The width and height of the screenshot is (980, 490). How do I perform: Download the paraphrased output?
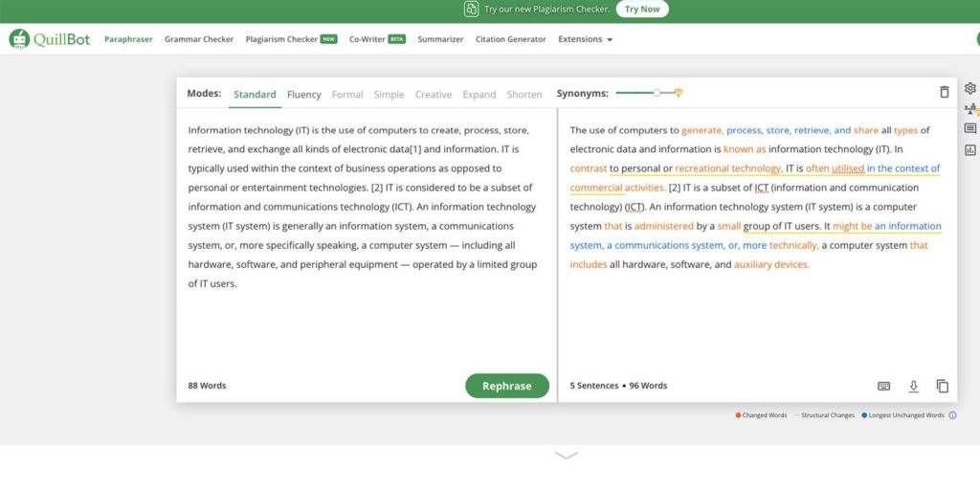point(913,387)
